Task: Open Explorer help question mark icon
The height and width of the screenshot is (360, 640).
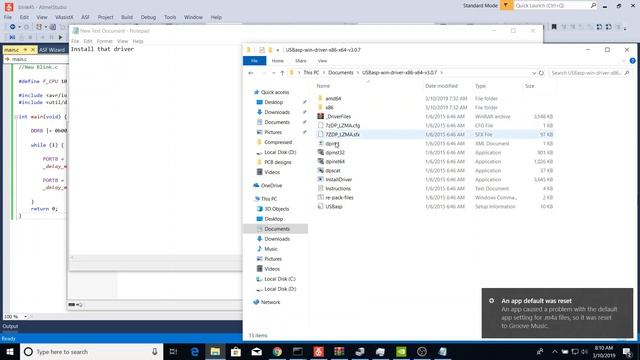Action: (632, 61)
